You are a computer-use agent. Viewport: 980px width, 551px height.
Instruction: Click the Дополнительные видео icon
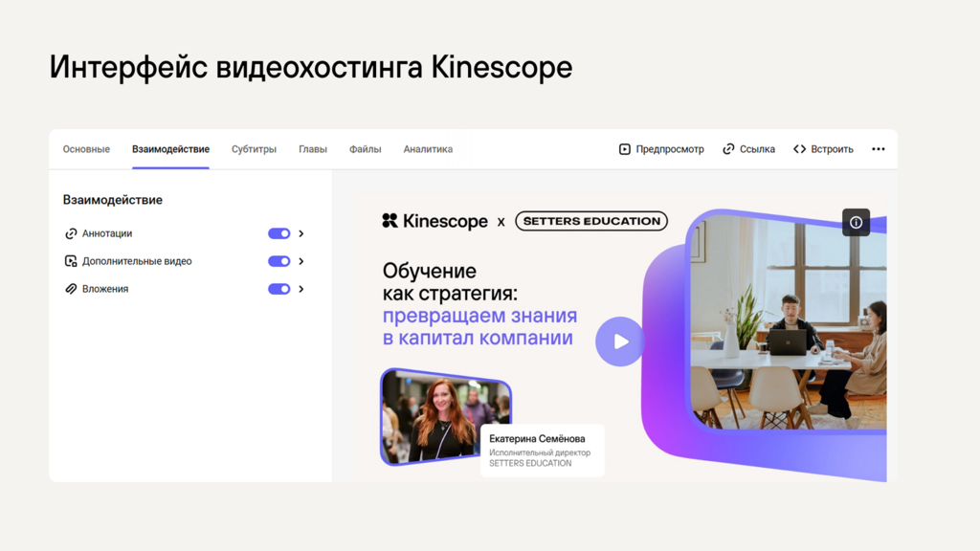pos(71,261)
